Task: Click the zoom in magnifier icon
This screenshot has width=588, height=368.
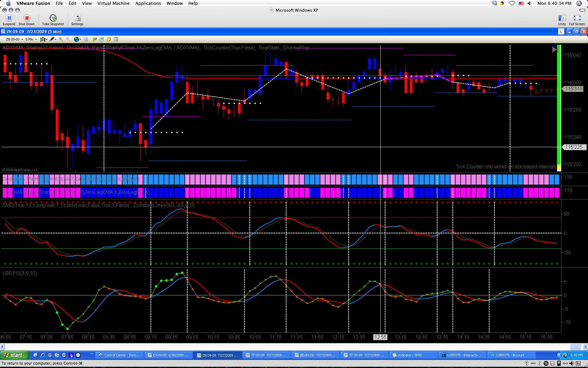Action: click(x=61, y=39)
